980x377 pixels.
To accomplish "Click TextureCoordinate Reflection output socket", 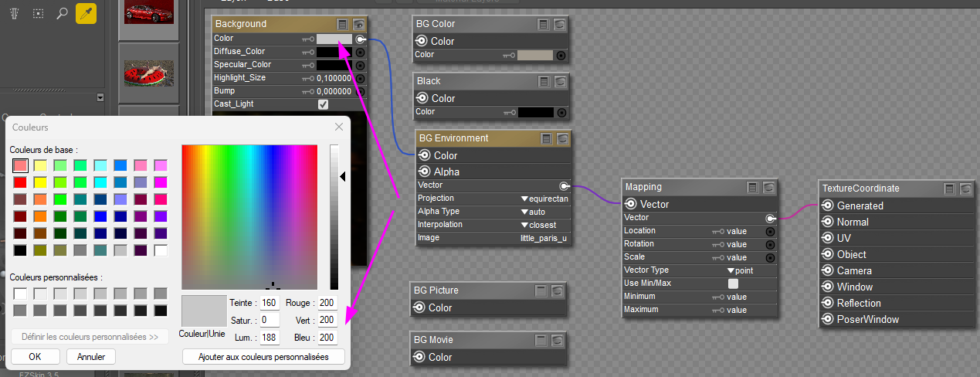I will pyautogui.click(x=828, y=303).
